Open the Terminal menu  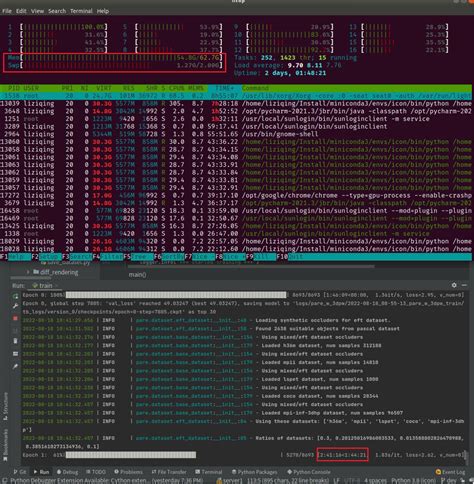coord(81,11)
